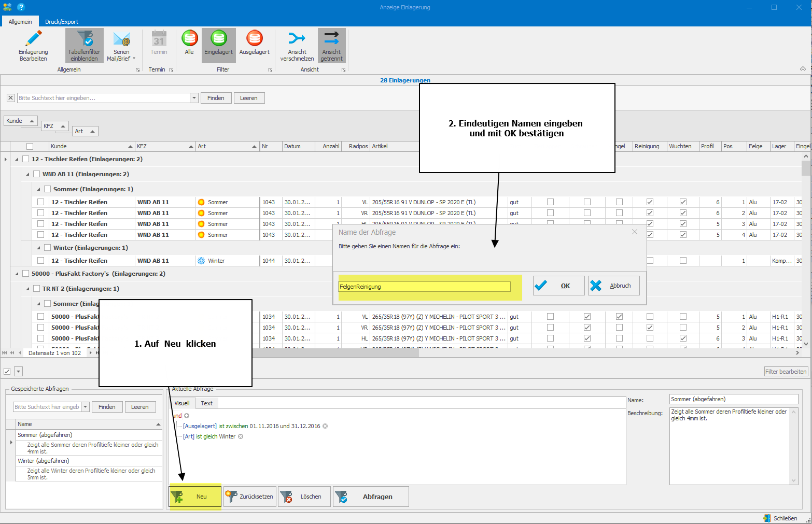
Task: Switch to Druck/Export ribbon tab
Action: click(x=61, y=22)
